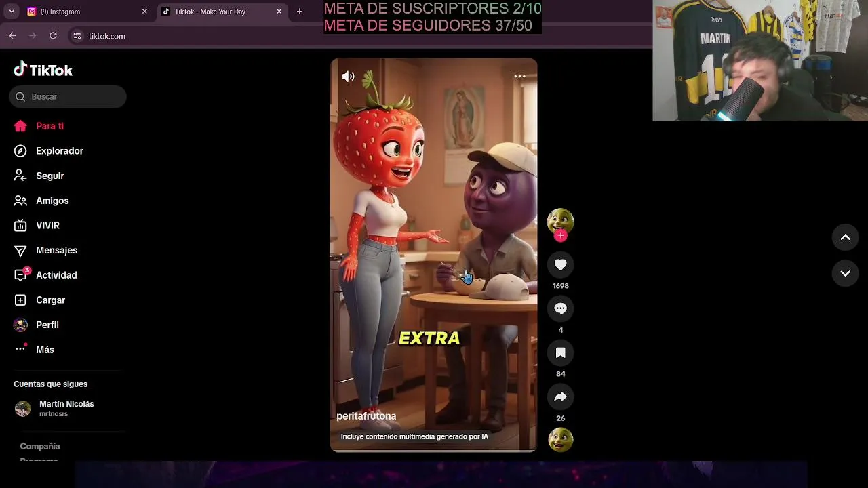Like the video with the heart icon
This screenshot has height=488, width=868.
tap(560, 265)
